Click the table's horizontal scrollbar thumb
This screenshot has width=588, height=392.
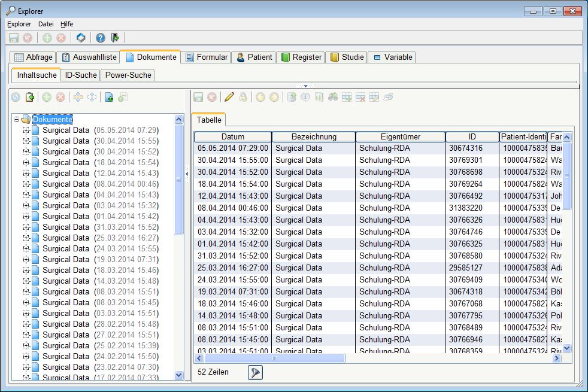click(x=274, y=358)
